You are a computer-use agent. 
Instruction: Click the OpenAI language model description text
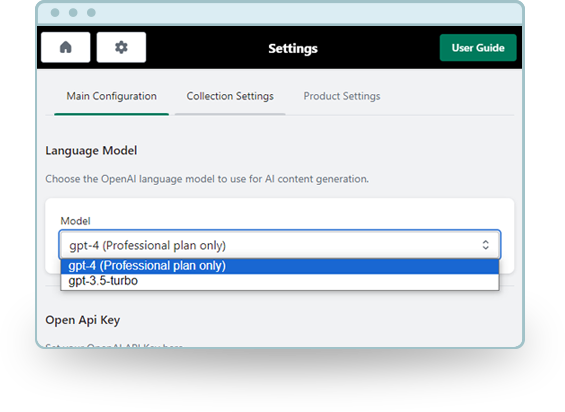pyautogui.click(x=207, y=179)
